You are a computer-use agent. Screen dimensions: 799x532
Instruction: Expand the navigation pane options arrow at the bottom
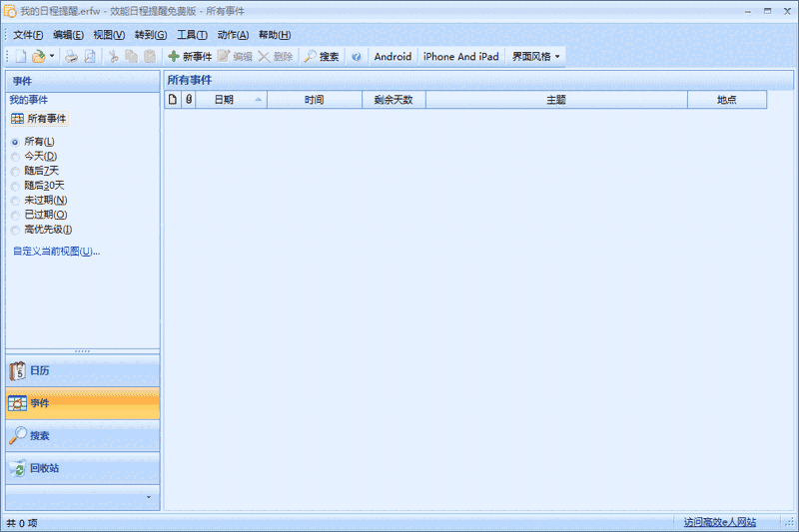(x=149, y=497)
